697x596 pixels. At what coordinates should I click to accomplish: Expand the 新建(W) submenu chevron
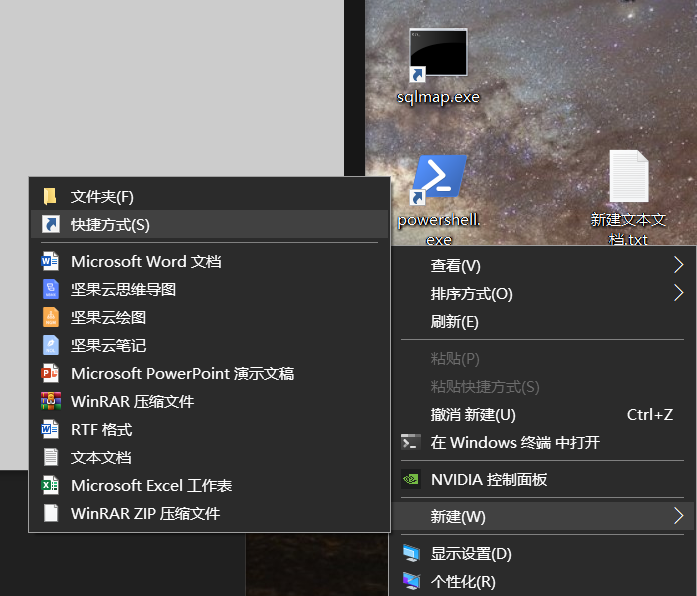[678, 516]
